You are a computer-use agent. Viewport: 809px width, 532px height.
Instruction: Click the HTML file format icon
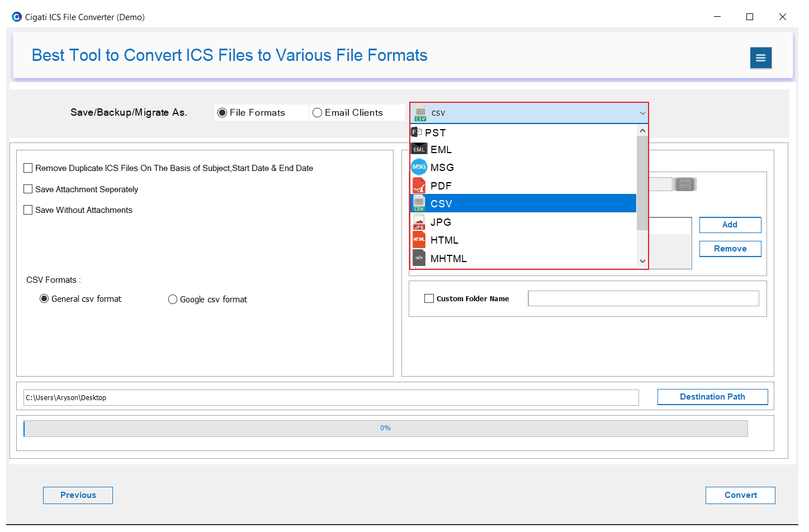419,240
